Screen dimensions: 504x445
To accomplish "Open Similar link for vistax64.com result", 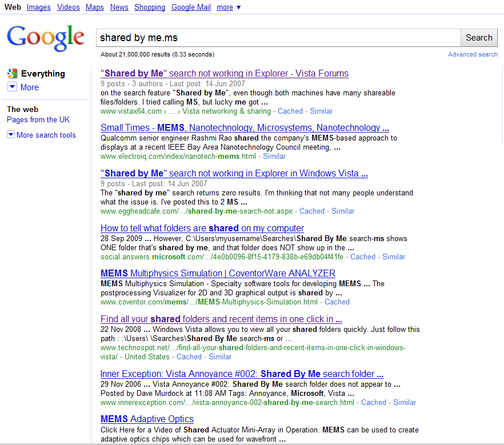I will (x=321, y=111).
